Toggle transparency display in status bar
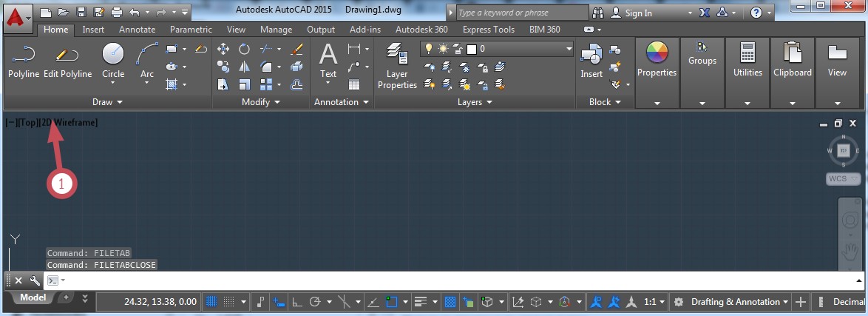 pos(450,302)
